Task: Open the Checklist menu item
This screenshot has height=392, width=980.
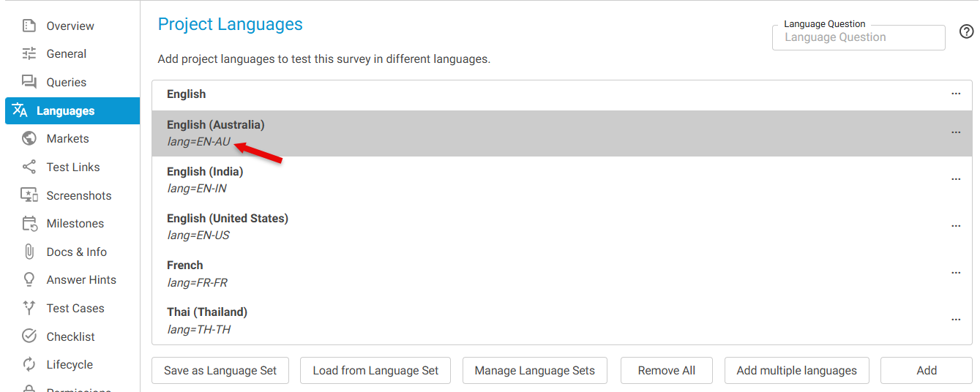Action: (70, 337)
